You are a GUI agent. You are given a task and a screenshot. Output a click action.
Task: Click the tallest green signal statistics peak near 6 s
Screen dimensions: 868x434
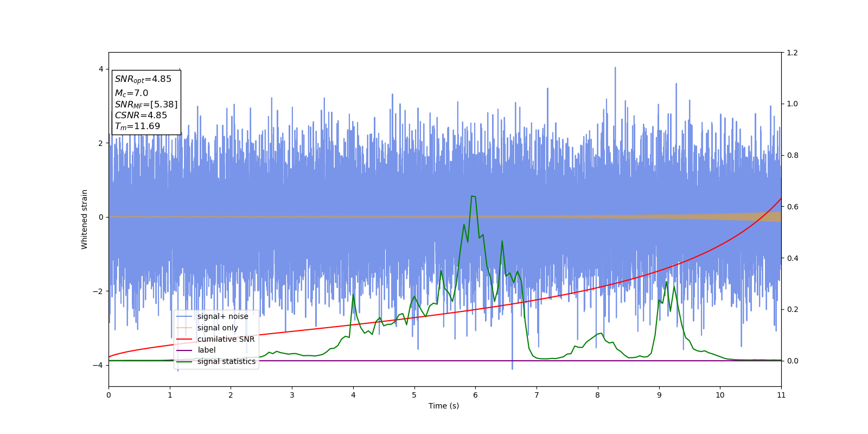coord(473,196)
